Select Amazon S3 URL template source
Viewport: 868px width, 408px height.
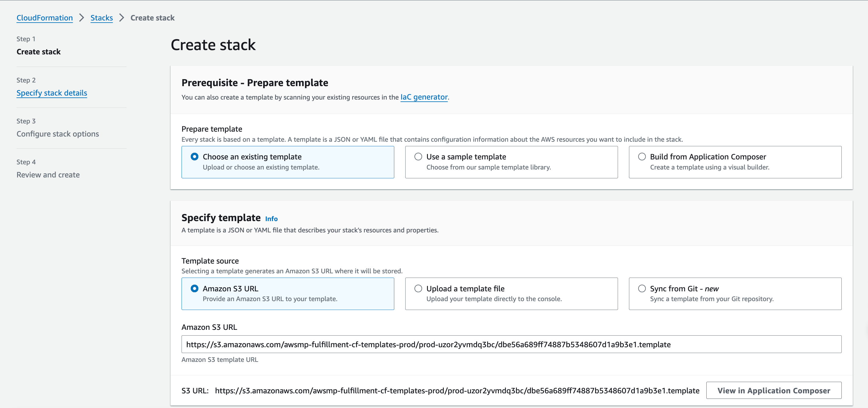tap(194, 289)
